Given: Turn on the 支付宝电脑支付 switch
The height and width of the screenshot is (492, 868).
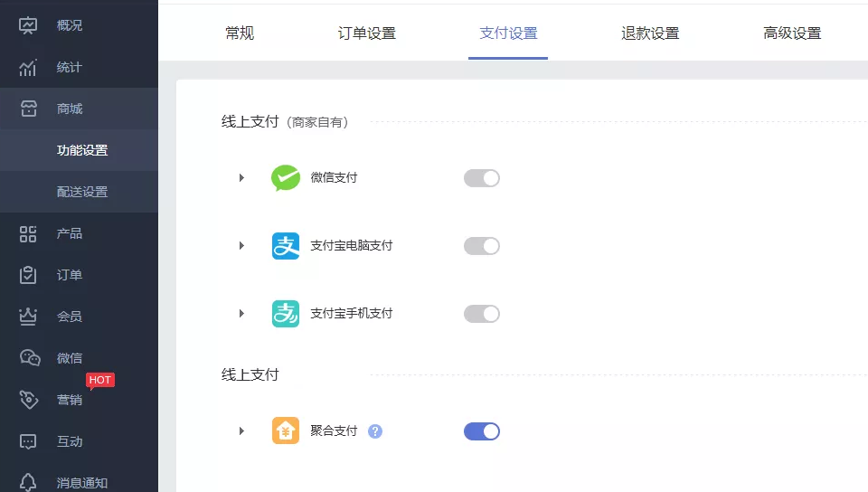Looking at the screenshot, I should point(482,246).
